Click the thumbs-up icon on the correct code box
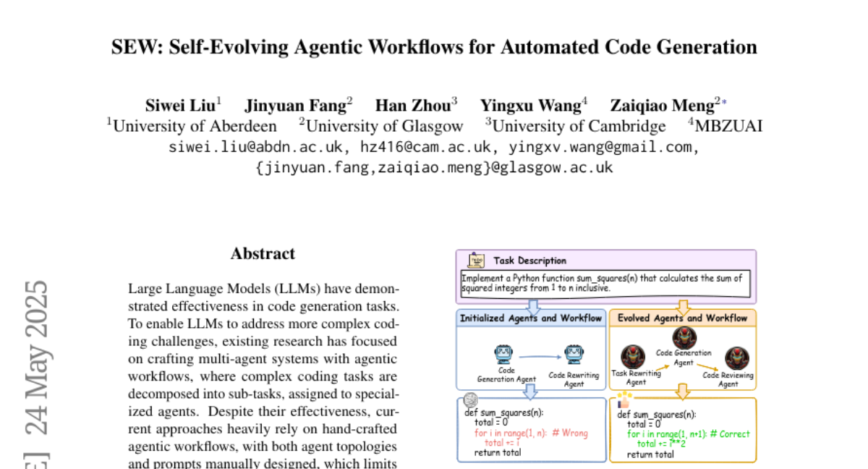This screenshot has height=469, width=868. tap(623, 399)
